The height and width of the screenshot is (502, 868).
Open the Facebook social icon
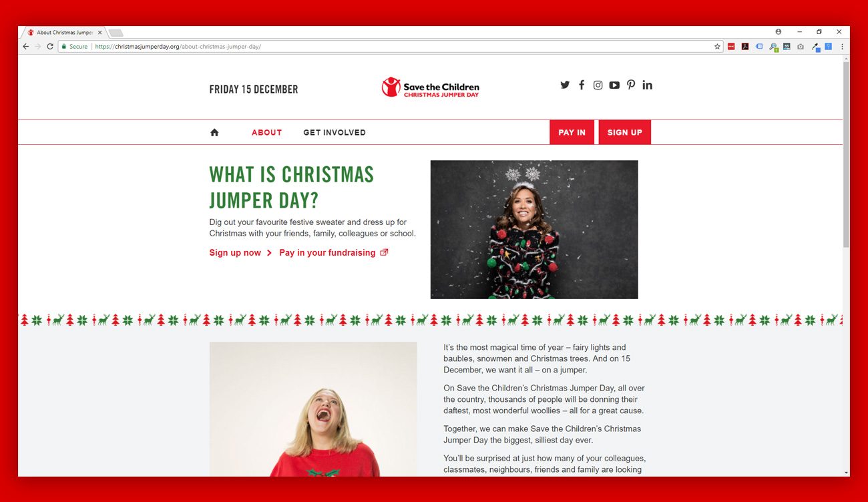pos(582,85)
